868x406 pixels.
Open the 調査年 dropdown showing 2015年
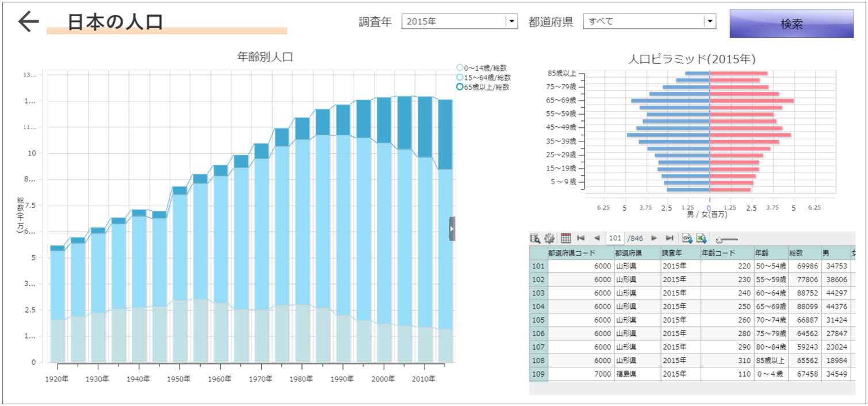[511, 21]
